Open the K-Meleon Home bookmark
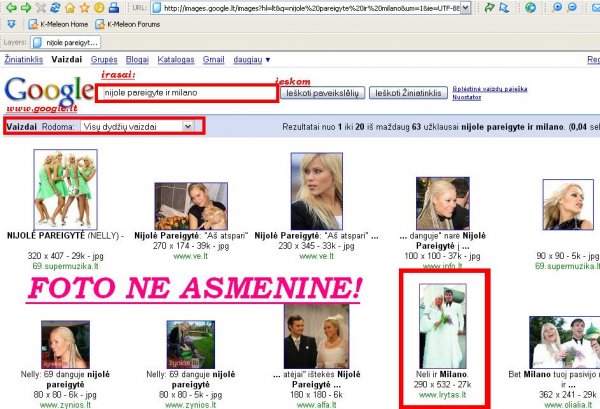The image size is (600, 409). click(x=58, y=24)
